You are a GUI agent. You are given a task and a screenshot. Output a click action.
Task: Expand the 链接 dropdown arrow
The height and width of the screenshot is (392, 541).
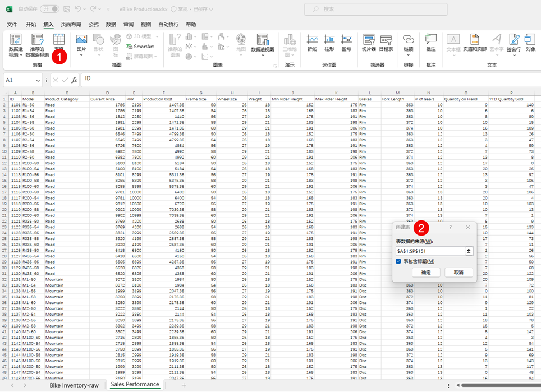click(x=409, y=55)
